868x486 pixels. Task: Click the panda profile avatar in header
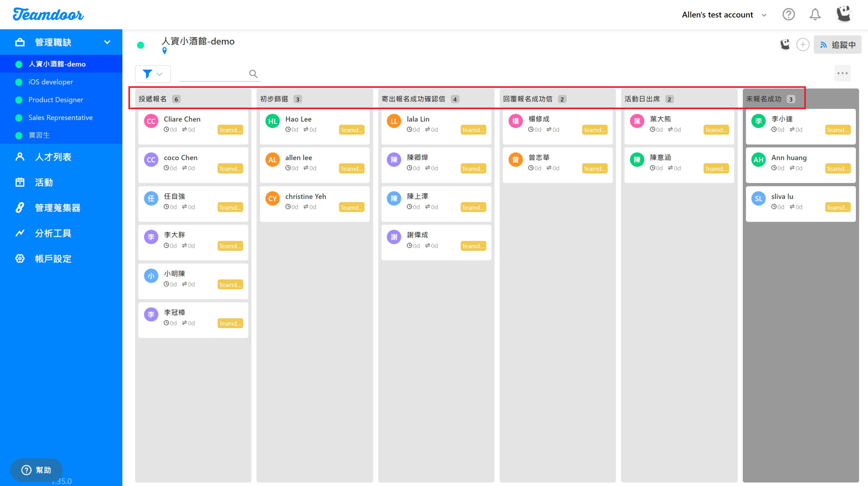843,14
